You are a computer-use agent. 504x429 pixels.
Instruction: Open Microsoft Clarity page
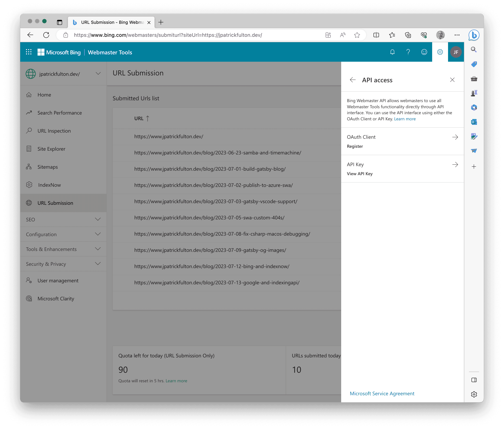tap(63, 298)
